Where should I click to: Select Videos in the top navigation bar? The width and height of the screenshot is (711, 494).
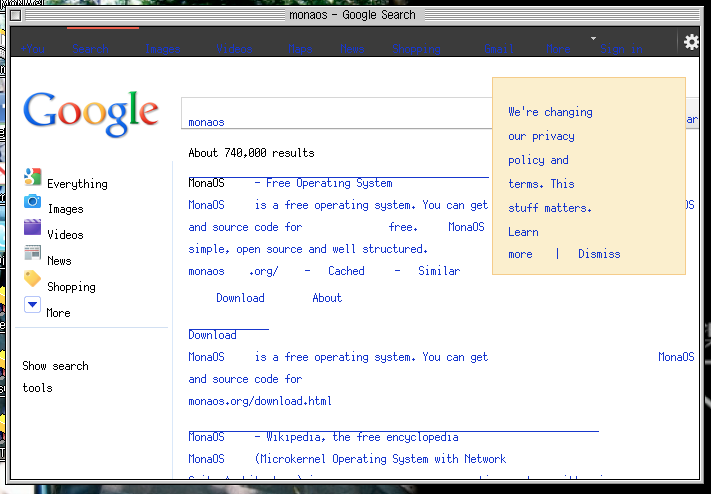234,49
